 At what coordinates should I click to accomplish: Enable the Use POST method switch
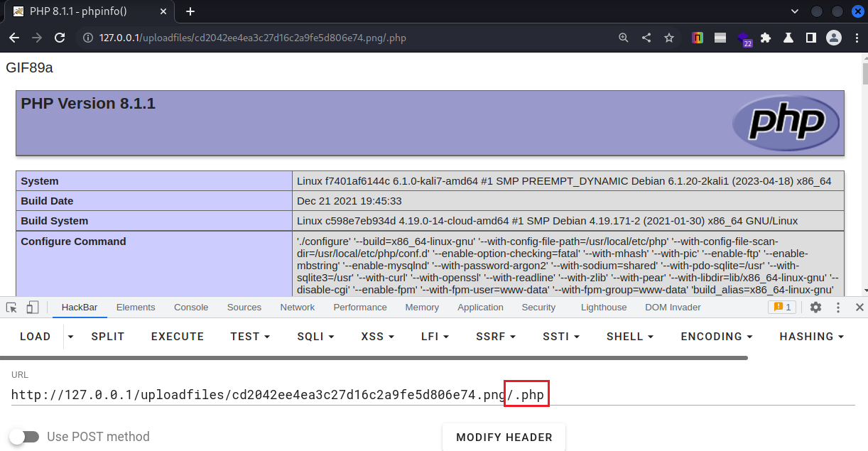point(25,436)
